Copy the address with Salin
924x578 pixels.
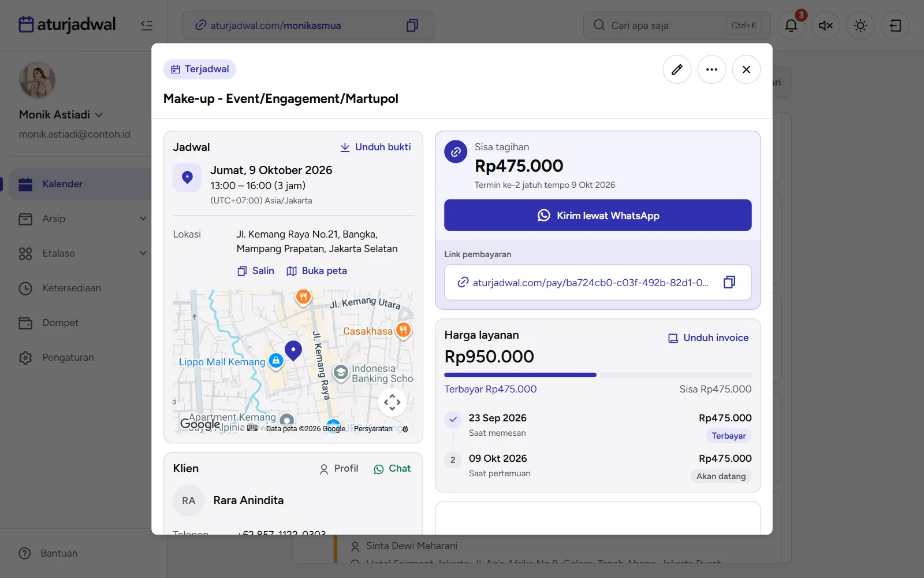click(x=256, y=271)
